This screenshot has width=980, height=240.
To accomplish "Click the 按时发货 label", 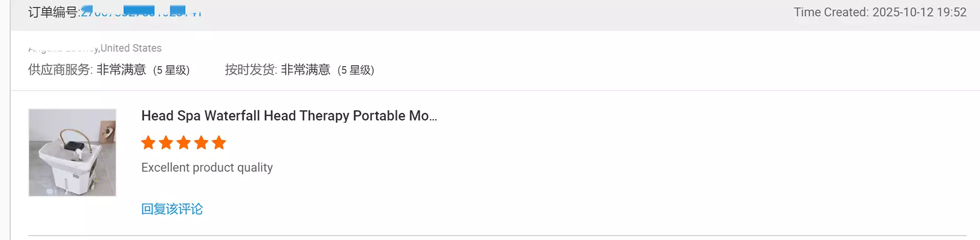I will (x=250, y=70).
